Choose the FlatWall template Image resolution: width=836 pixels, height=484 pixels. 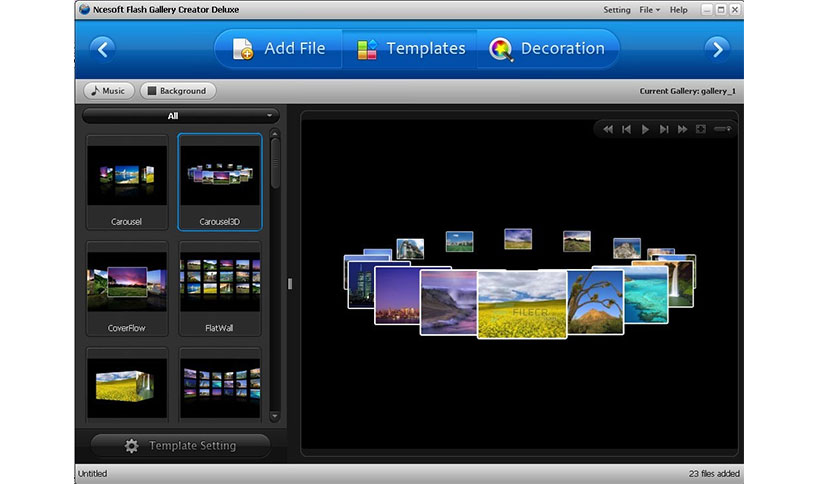pyautogui.click(x=220, y=288)
